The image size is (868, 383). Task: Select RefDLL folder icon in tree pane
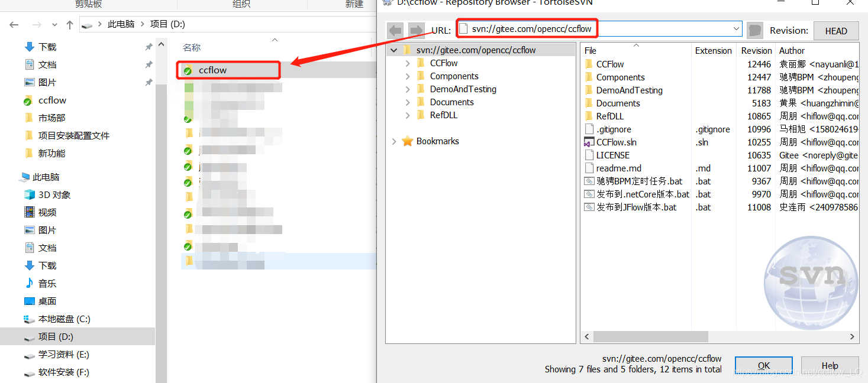(421, 115)
